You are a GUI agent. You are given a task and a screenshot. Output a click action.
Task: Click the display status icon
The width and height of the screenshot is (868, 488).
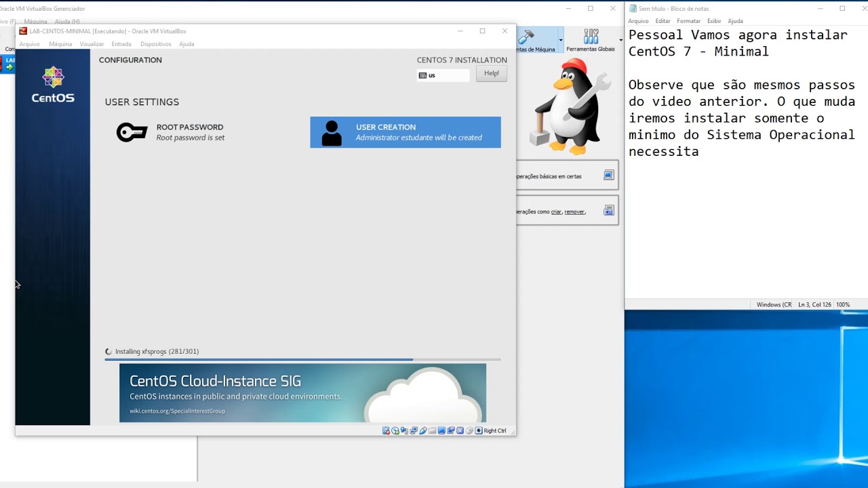(x=441, y=430)
